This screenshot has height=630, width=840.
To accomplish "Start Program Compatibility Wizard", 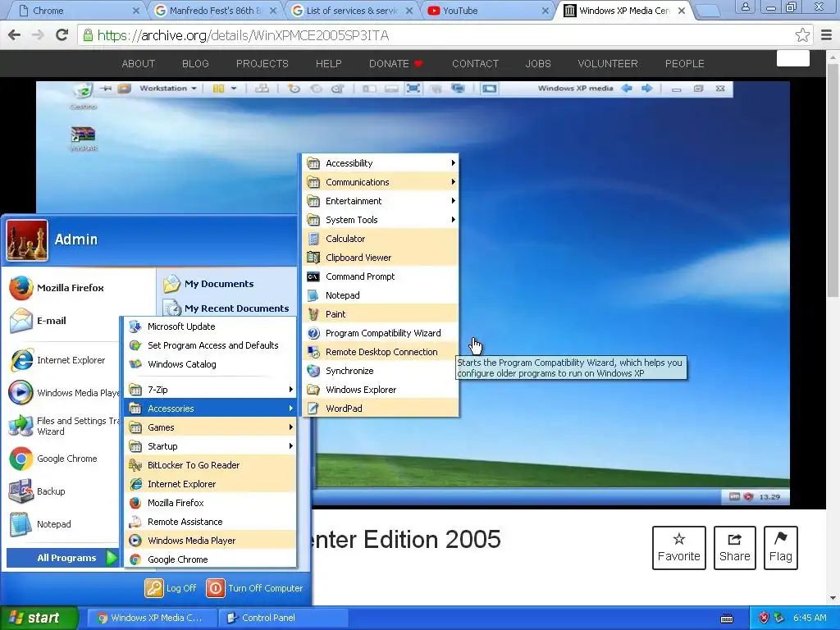I will tap(381, 333).
